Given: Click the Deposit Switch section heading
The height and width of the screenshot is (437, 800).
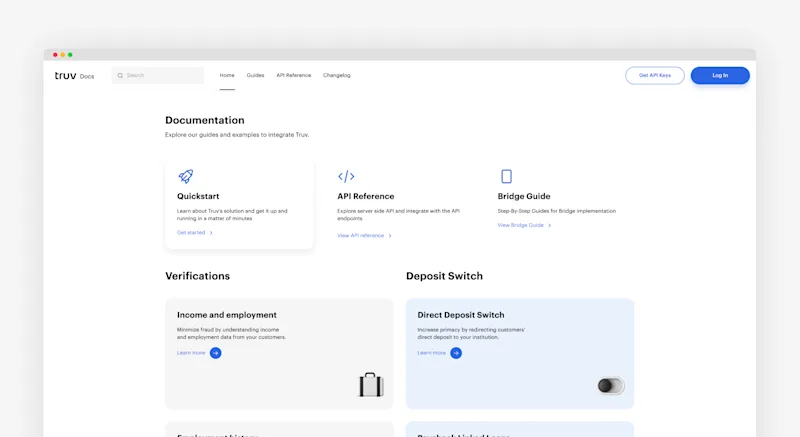Looking at the screenshot, I should (444, 276).
